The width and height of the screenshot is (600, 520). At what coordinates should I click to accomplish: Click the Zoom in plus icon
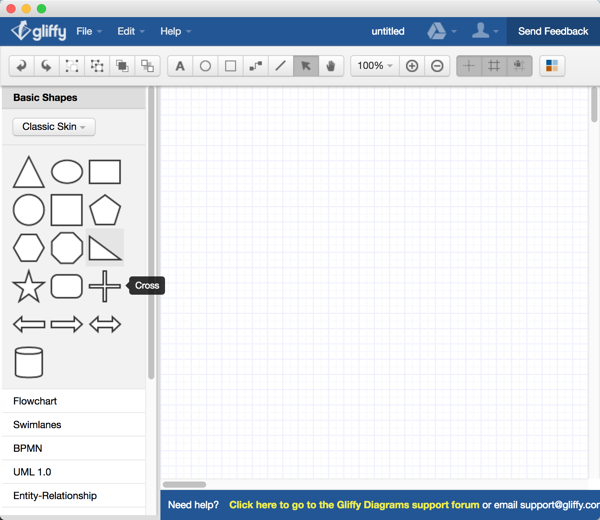click(412, 66)
